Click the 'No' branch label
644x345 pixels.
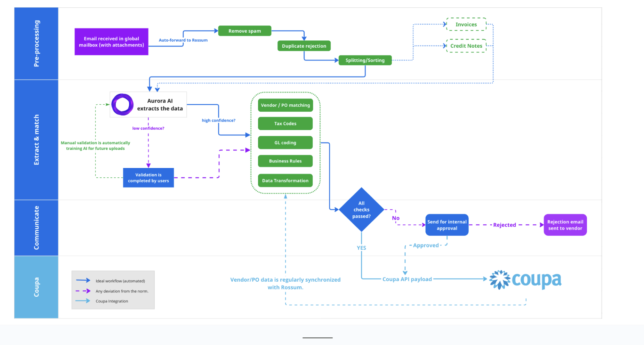396,218
